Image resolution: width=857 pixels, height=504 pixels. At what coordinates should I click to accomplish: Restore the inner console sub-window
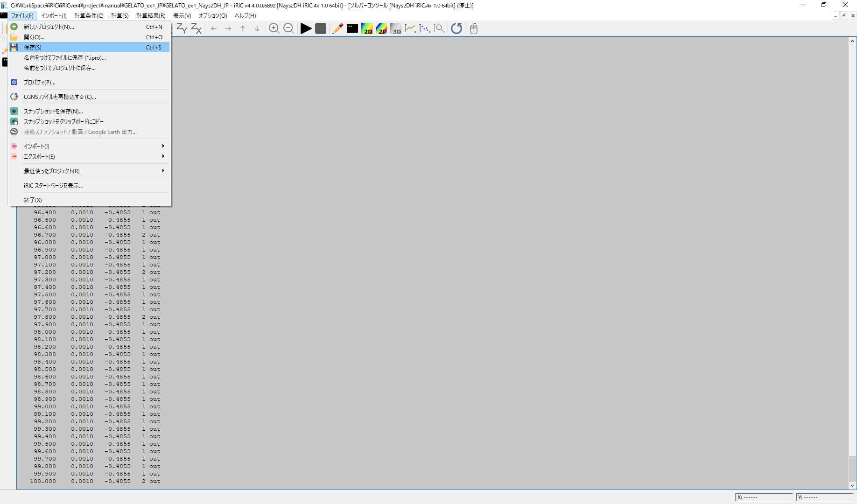pyautogui.click(x=844, y=15)
